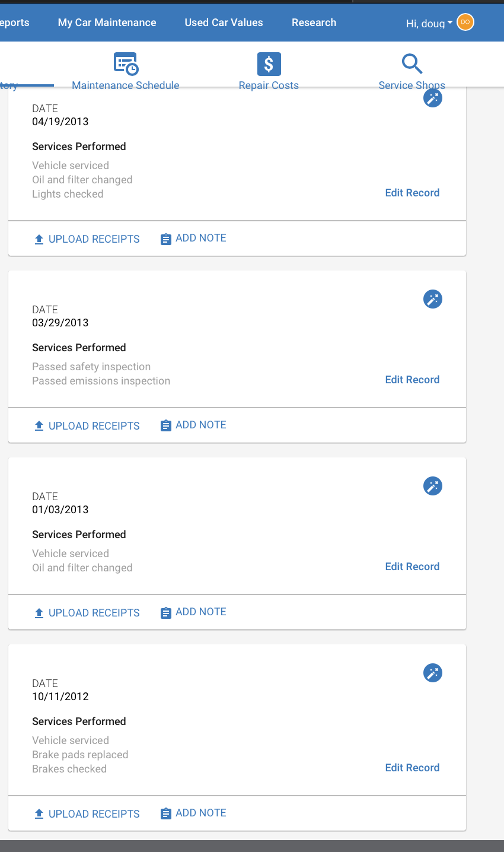Open the Used Car Values menu
Image resolution: width=504 pixels, height=852 pixels.
[x=224, y=23]
